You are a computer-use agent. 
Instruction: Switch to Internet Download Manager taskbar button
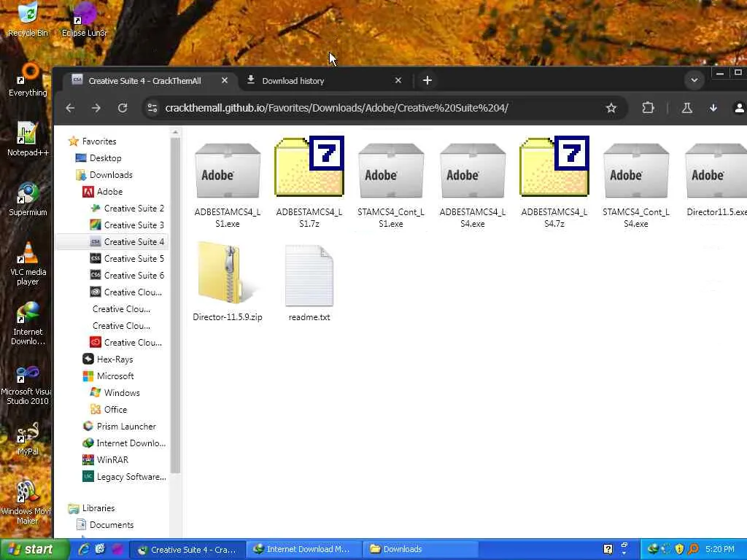(304, 550)
